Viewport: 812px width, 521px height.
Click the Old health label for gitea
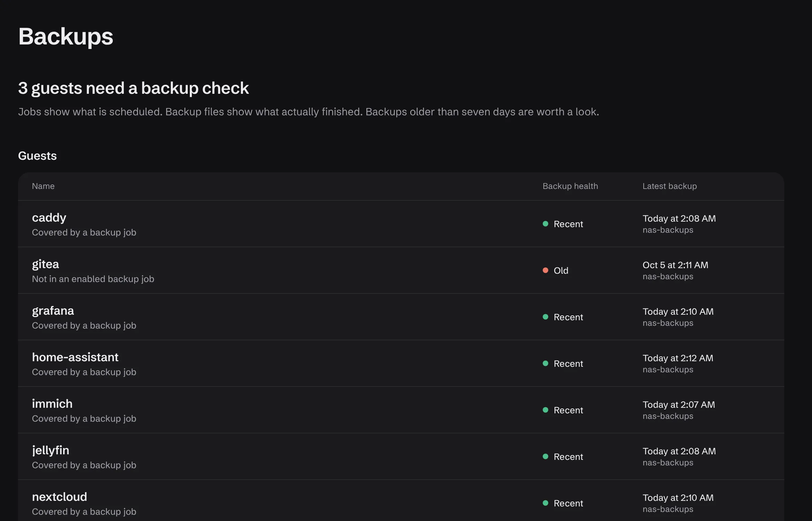point(561,271)
